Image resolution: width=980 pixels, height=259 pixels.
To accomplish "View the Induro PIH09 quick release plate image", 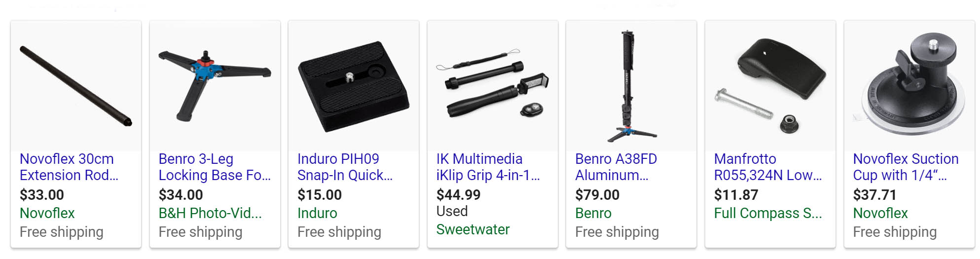I will [354, 86].
